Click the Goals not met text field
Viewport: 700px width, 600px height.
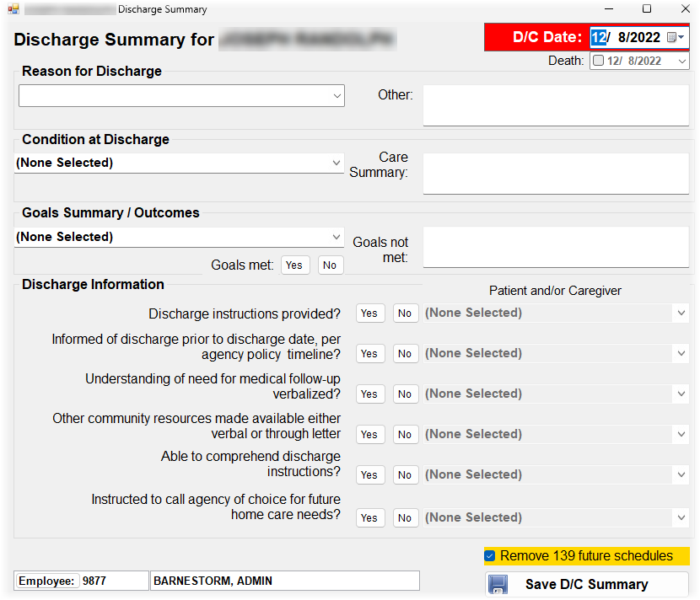[555, 247]
